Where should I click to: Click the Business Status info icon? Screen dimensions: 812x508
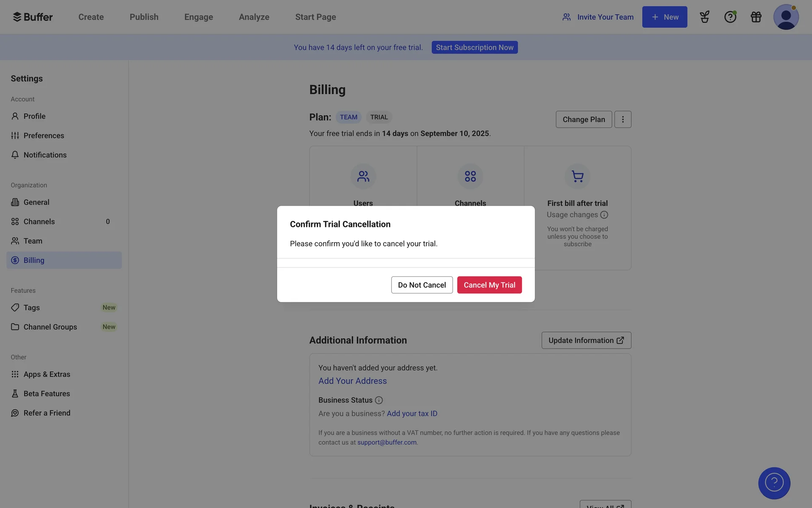[x=379, y=400]
